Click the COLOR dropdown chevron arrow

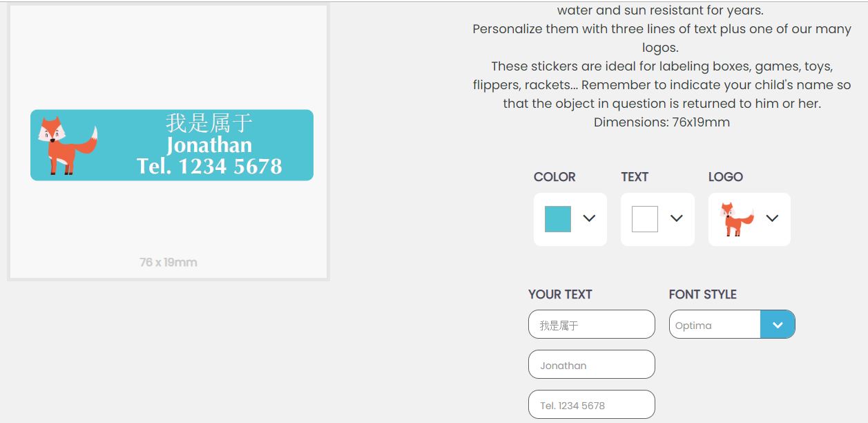click(x=588, y=219)
